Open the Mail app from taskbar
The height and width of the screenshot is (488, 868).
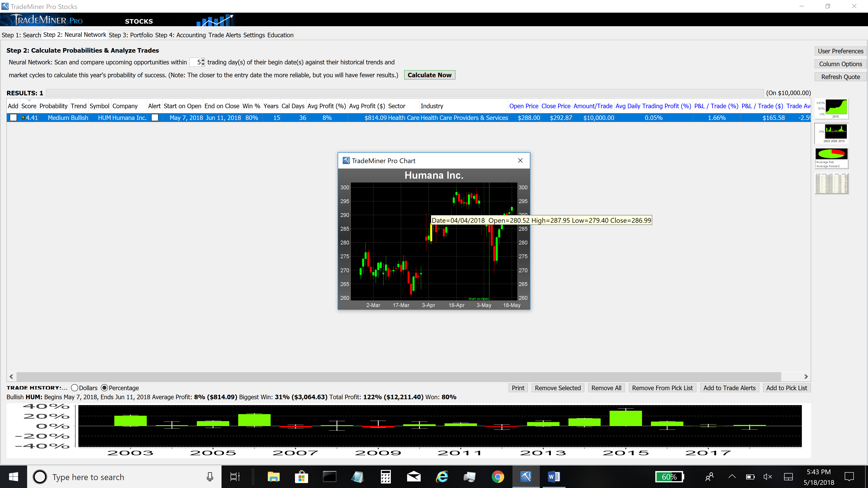tap(414, 477)
